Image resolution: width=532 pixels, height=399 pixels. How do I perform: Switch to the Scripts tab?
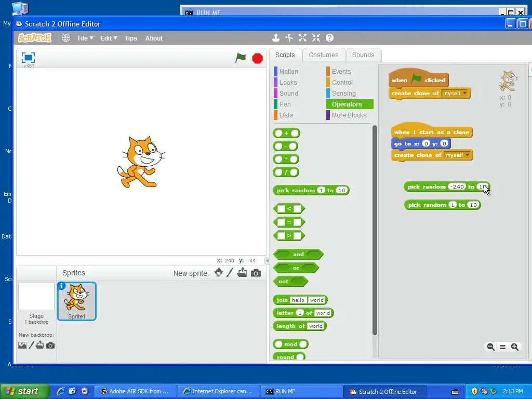point(285,55)
